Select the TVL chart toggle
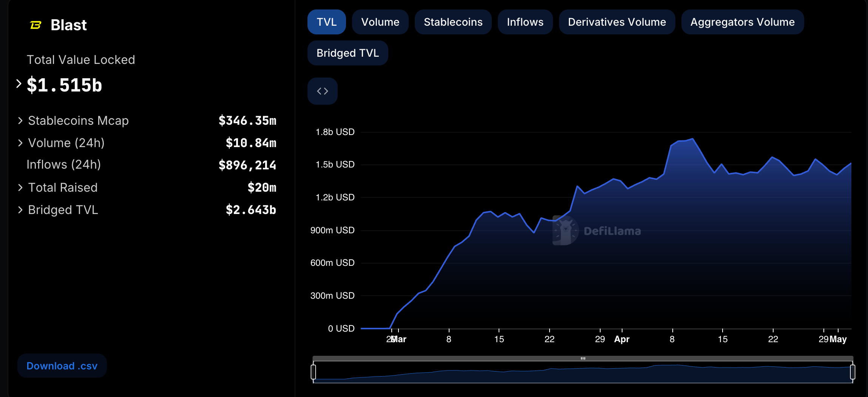Screen dimensions: 868x397 click(327, 22)
